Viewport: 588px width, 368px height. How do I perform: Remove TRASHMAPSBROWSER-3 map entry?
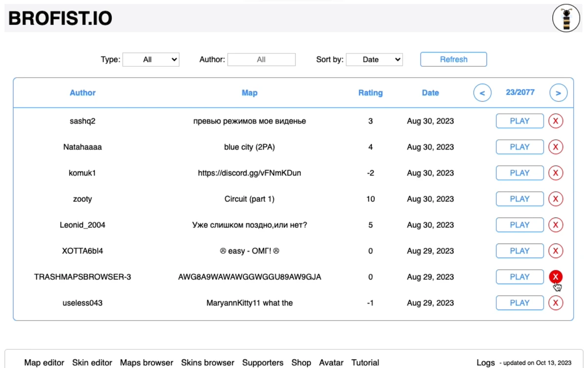coord(555,277)
